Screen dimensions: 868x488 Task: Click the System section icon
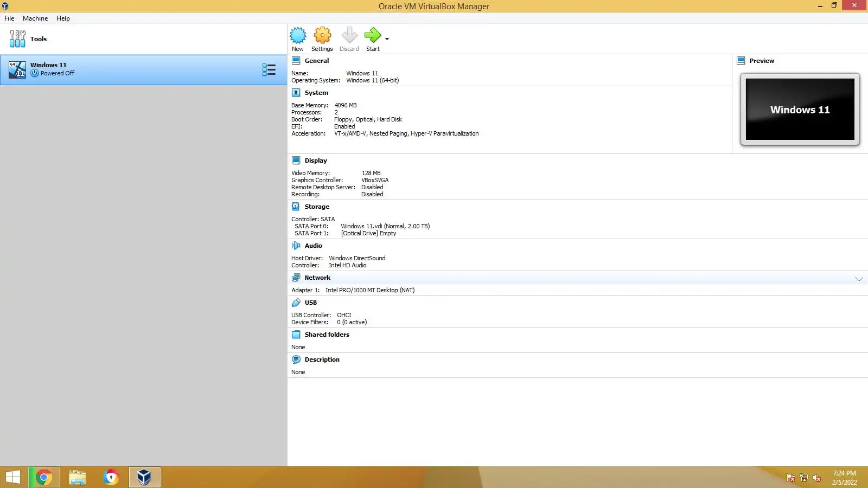(x=296, y=93)
